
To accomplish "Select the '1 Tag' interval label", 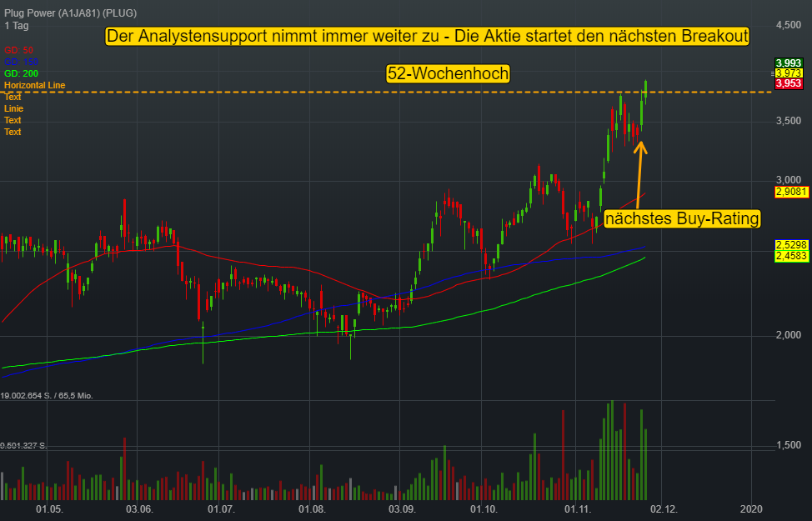I will pyautogui.click(x=17, y=26).
